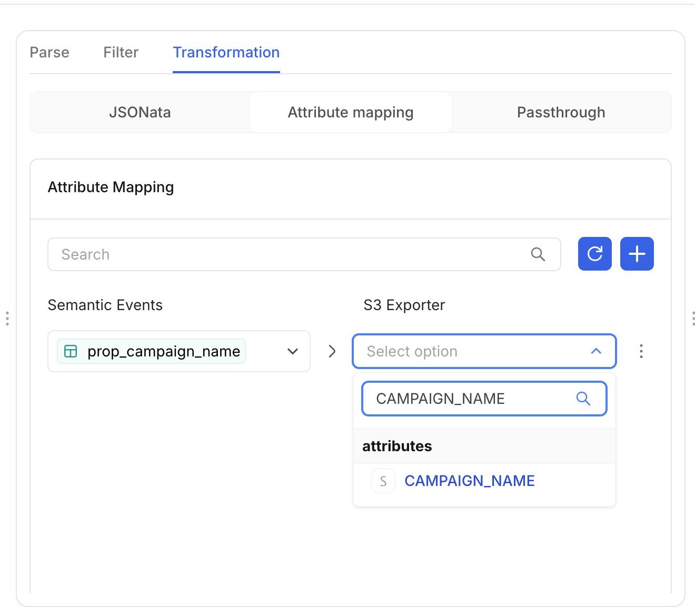Select the Attribute mapping mode
The height and width of the screenshot is (616, 695).
click(350, 112)
